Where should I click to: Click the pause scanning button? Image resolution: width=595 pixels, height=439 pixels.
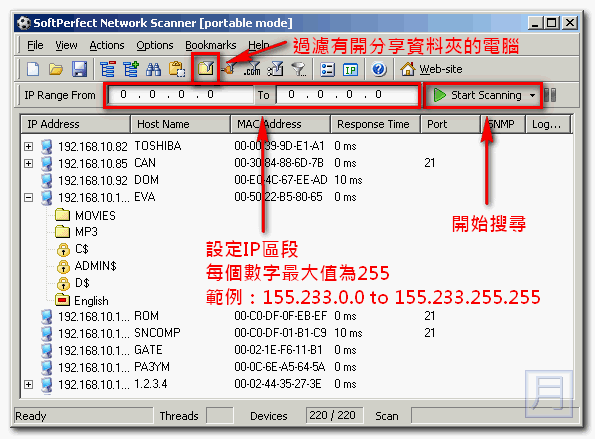coord(550,95)
